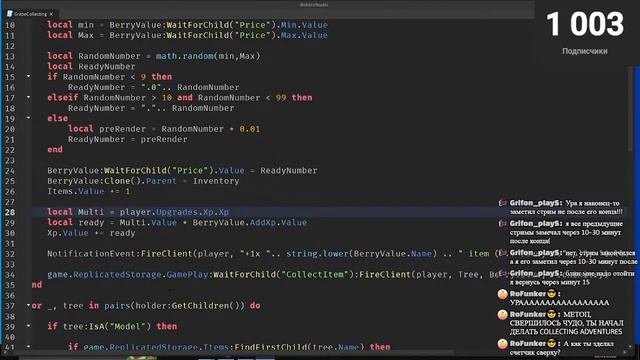
Task: Click 'Max.Value' on line 11
Action: pyautogui.click(x=304, y=35)
